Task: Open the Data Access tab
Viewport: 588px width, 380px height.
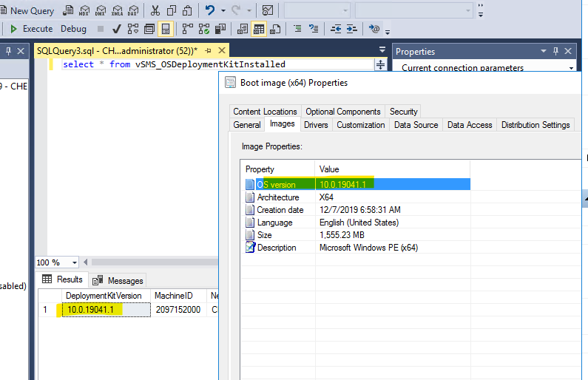Action: (x=470, y=125)
